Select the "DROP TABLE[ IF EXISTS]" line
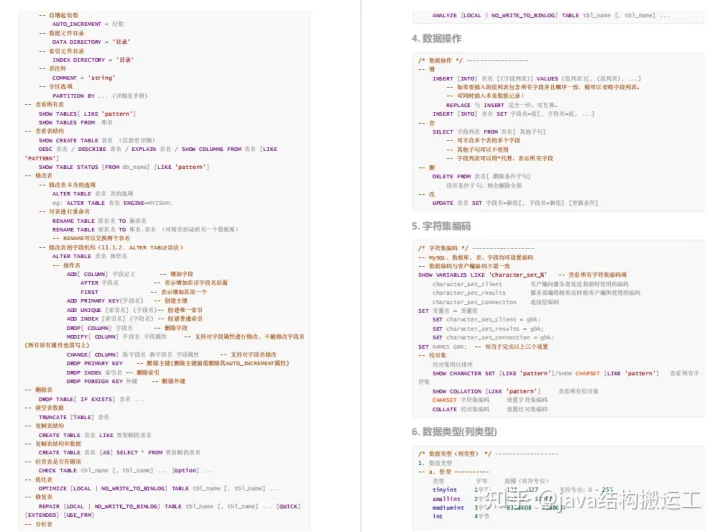Image resolution: width=720 pixels, height=532 pixels. (91, 399)
